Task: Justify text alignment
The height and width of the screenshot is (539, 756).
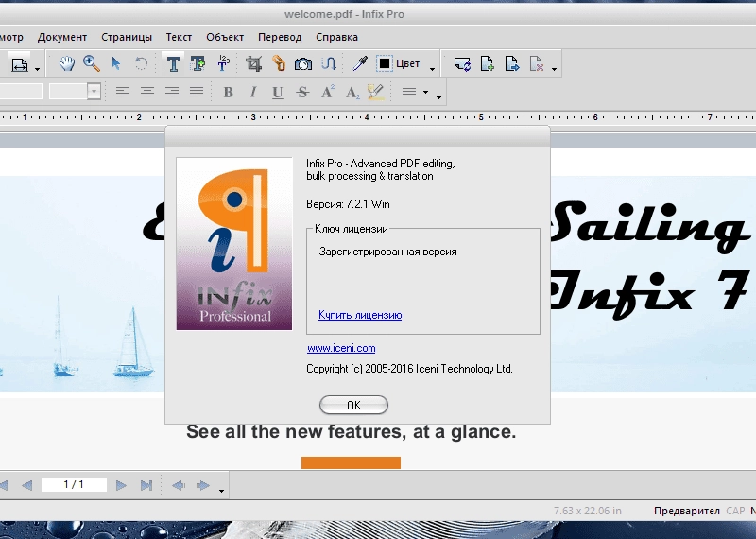Action: point(197,92)
